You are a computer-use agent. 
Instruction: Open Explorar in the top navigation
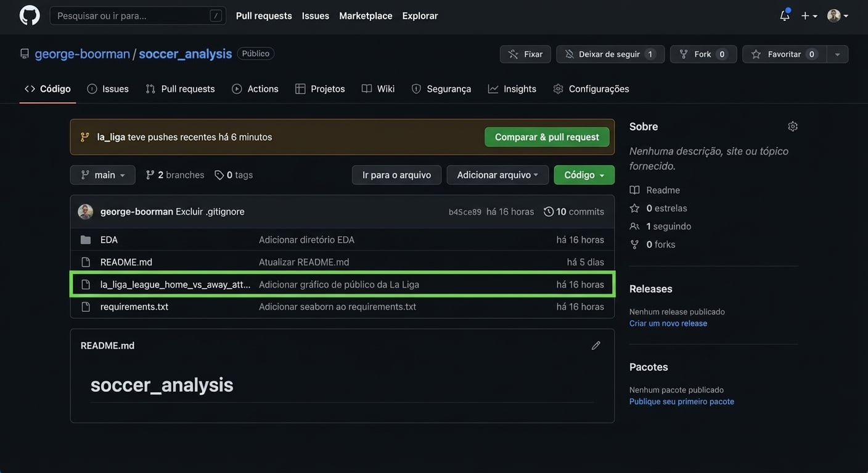coord(420,16)
